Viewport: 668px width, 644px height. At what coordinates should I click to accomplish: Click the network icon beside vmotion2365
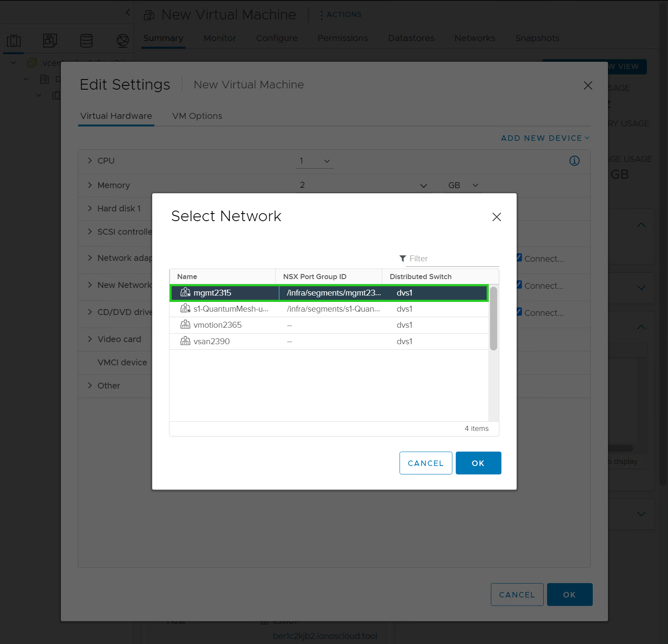click(x=185, y=325)
